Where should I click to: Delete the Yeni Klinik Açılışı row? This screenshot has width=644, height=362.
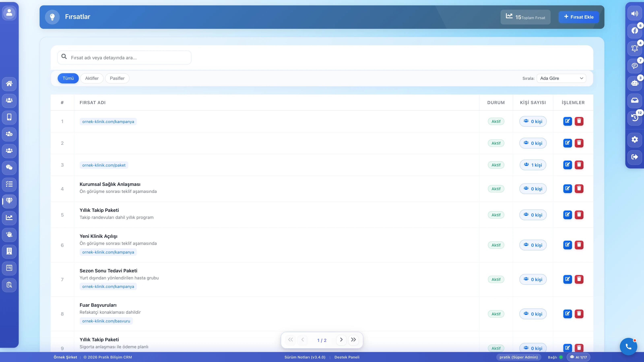click(x=579, y=245)
